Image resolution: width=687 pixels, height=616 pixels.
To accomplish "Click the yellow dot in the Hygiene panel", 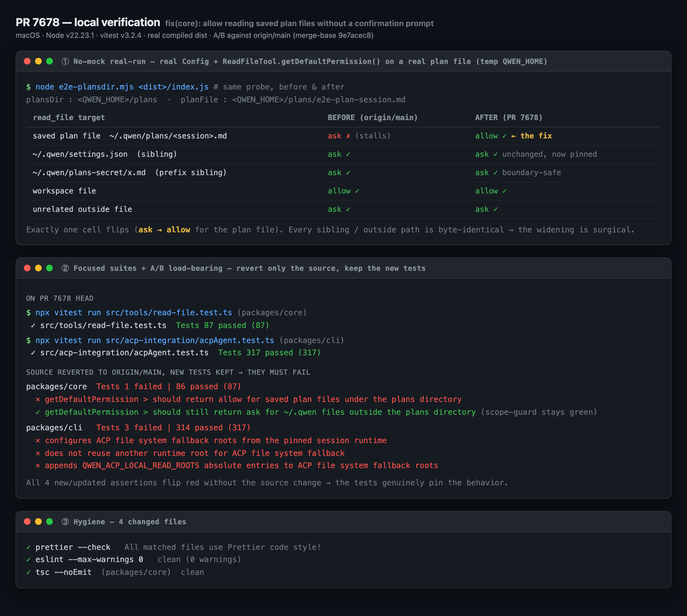I will [x=38, y=521].
